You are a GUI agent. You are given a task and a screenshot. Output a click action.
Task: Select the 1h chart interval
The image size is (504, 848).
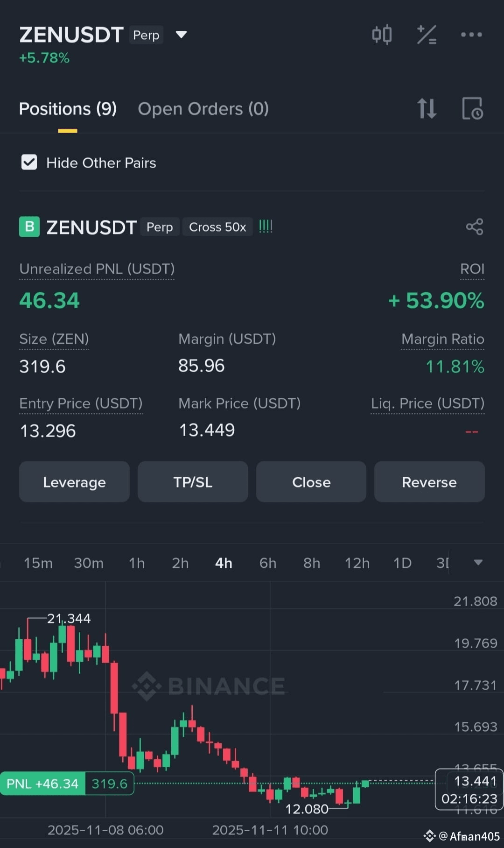(x=137, y=563)
